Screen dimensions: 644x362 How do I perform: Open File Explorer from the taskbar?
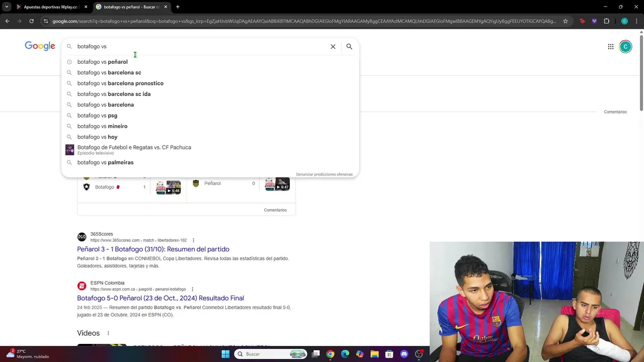(374, 354)
